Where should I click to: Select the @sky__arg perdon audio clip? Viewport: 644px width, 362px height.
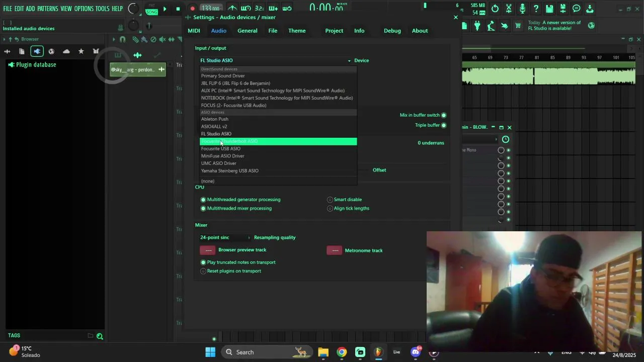tap(138, 69)
